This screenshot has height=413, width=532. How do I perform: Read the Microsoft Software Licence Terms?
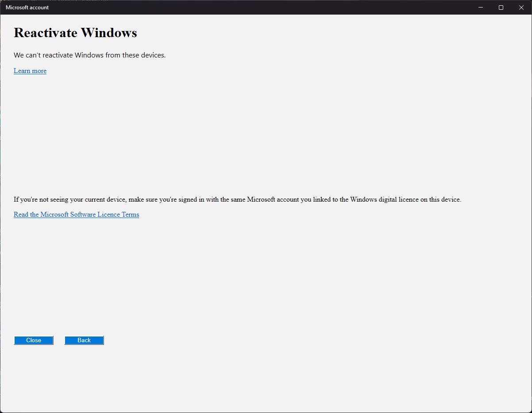[x=76, y=214]
